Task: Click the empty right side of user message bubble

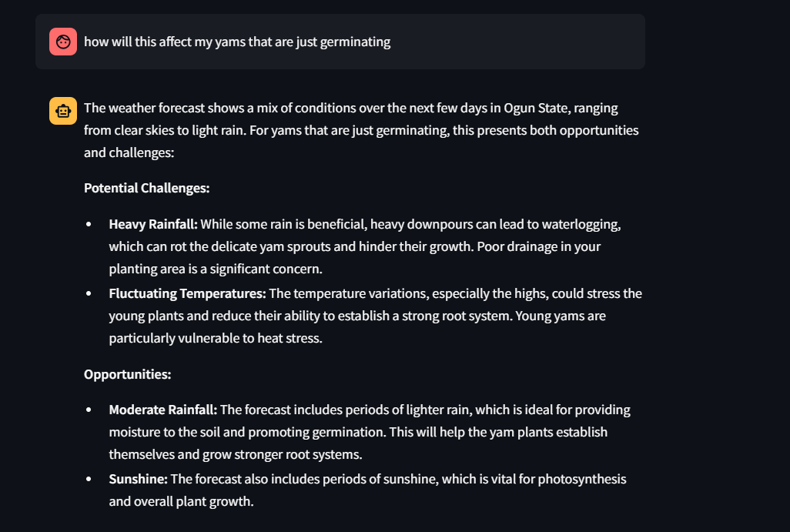Action: (539, 42)
